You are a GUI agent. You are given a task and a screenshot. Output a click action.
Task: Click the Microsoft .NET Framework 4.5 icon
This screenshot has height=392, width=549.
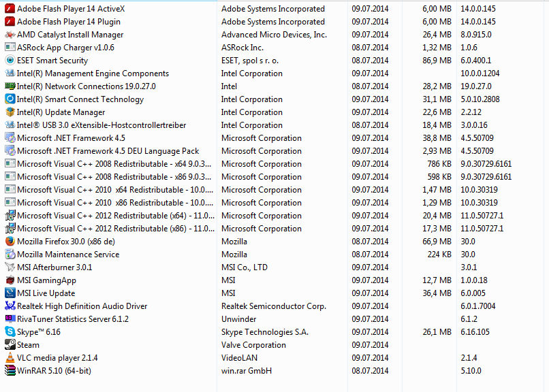10,138
